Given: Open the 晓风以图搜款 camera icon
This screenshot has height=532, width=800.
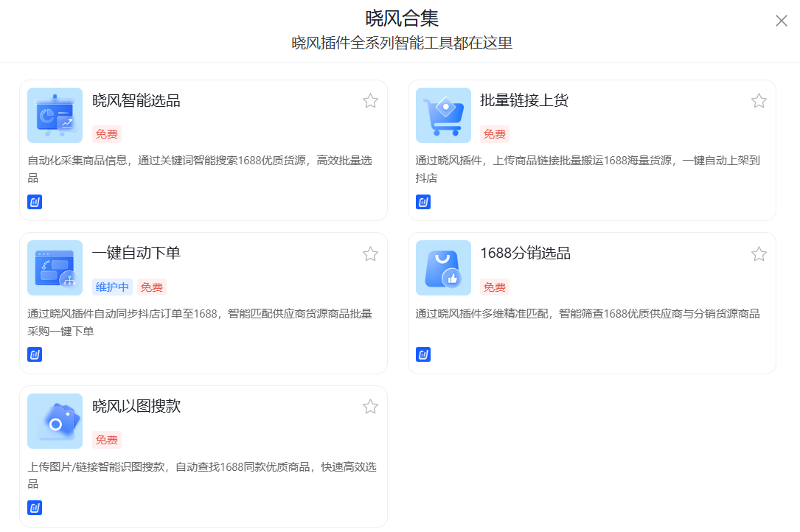Looking at the screenshot, I should point(55,421).
